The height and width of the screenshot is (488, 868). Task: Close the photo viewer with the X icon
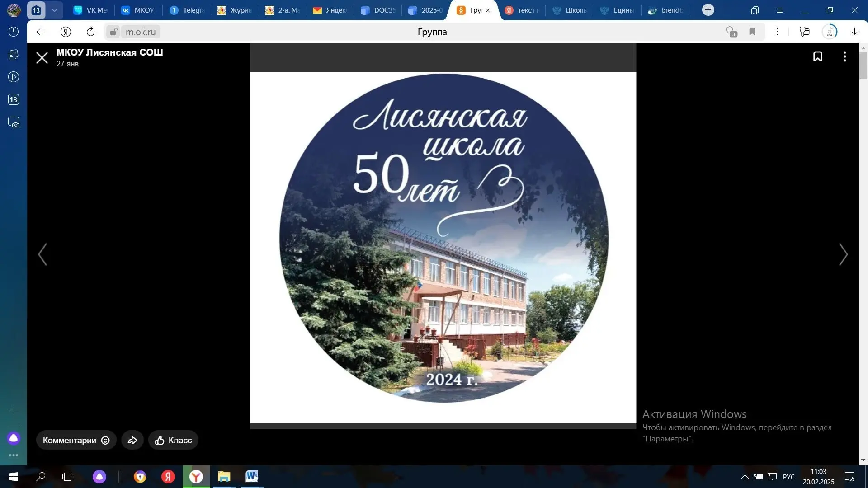click(x=42, y=58)
